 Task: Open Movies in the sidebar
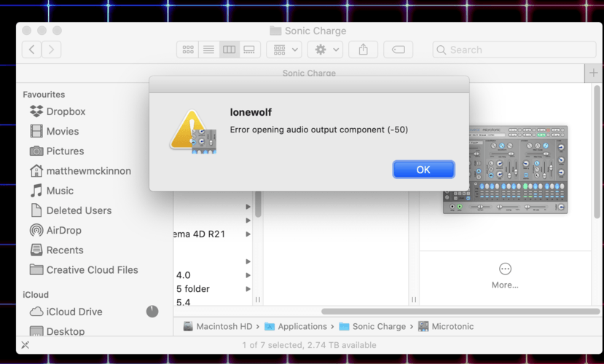point(63,131)
